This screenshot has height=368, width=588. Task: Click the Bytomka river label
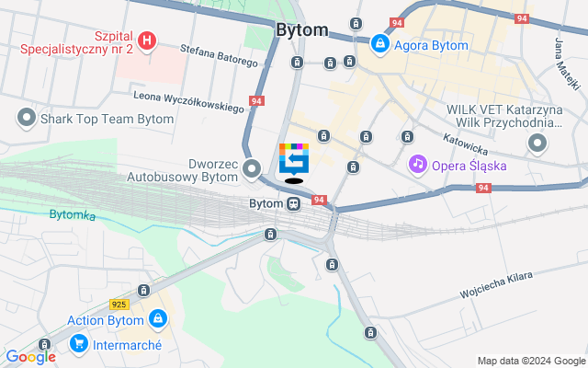pyautogui.click(x=73, y=214)
